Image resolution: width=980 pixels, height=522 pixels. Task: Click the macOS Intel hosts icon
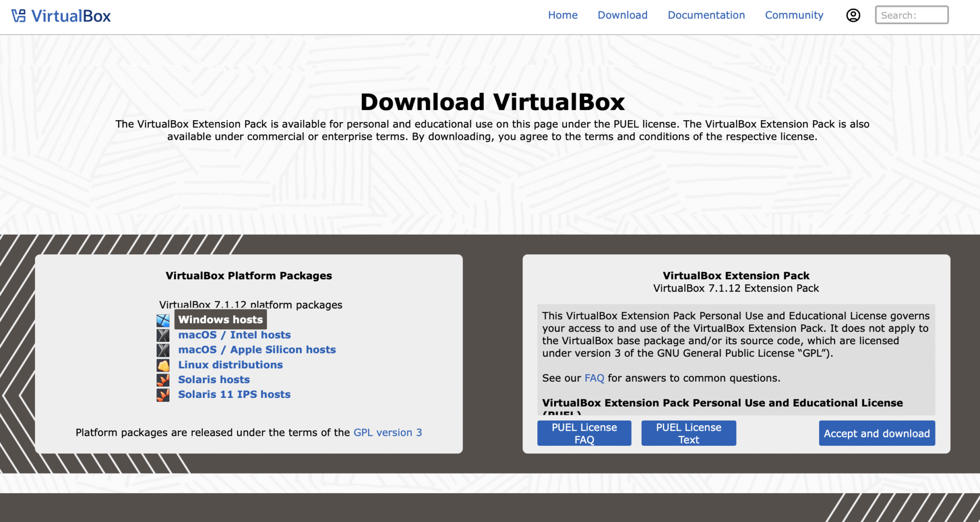tap(163, 335)
